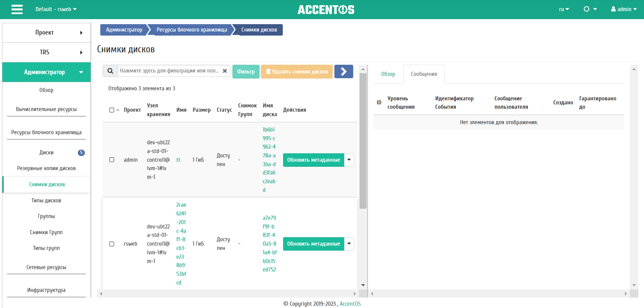The width and height of the screenshot is (644, 308).
Task: Expand actions dropdown for the tt snapshot
Action: (349, 160)
